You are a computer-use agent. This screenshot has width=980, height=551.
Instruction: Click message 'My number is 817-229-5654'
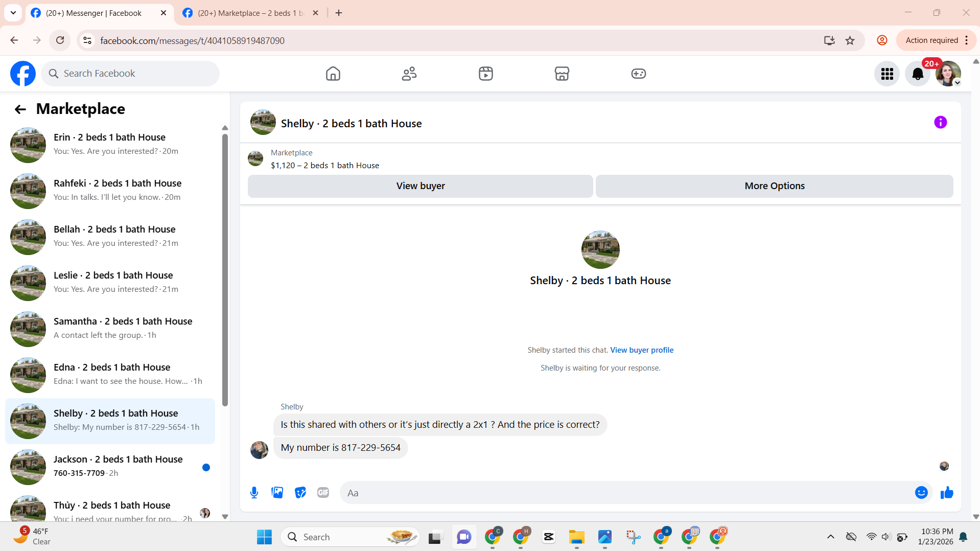(x=340, y=448)
